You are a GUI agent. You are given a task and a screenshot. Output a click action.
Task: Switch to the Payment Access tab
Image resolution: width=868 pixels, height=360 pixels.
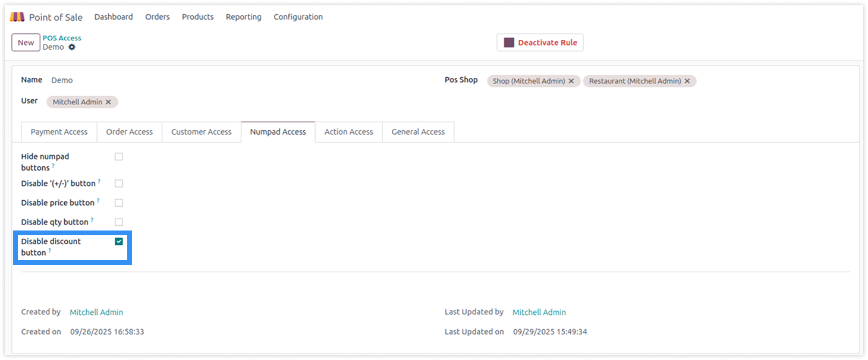point(59,132)
